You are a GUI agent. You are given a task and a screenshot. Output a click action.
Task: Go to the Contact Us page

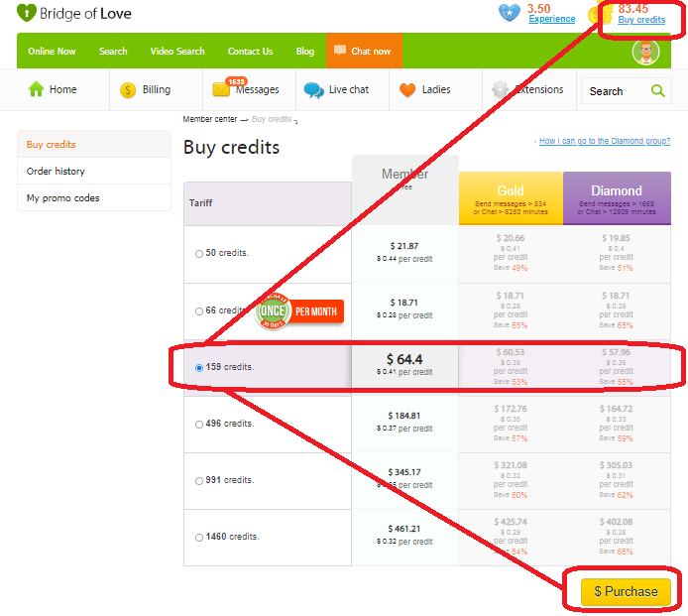pyautogui.click(x=250, y=51)
